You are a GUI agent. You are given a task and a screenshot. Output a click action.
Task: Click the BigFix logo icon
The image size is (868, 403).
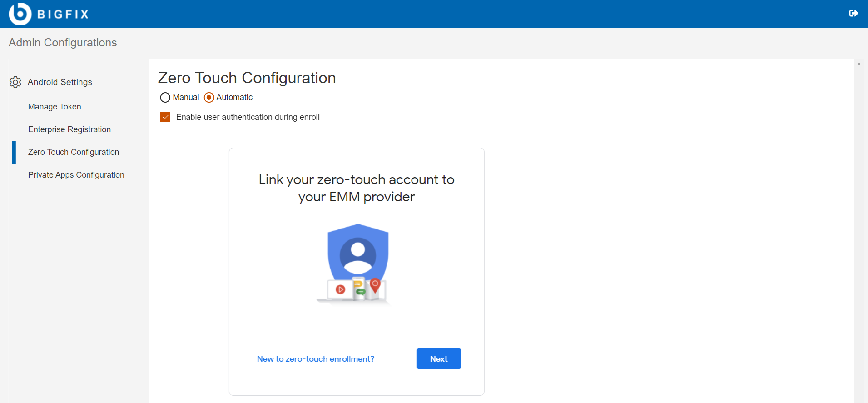point(20,14)
